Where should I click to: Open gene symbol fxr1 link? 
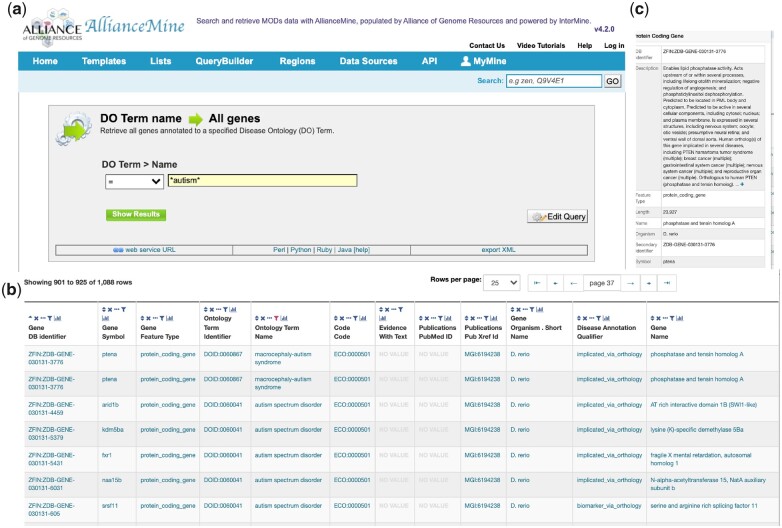[107, 455]
